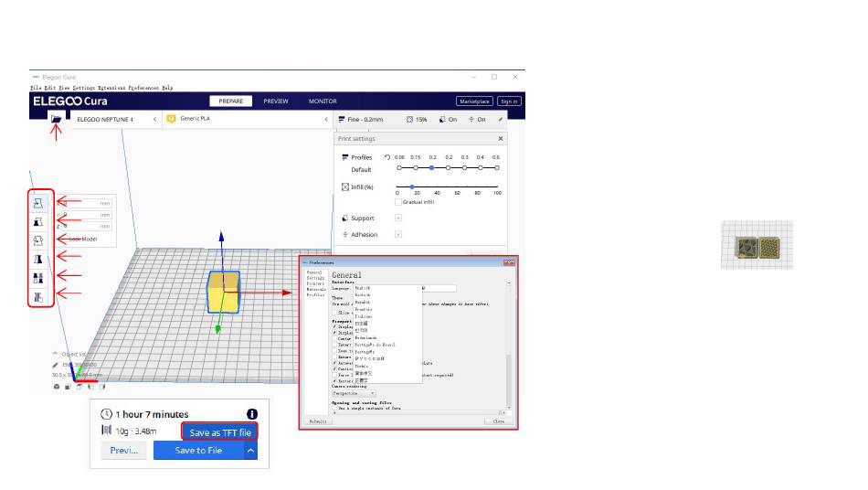Click the front view camera icon
This screenshot has height=490, width=868.
point(68,387)
